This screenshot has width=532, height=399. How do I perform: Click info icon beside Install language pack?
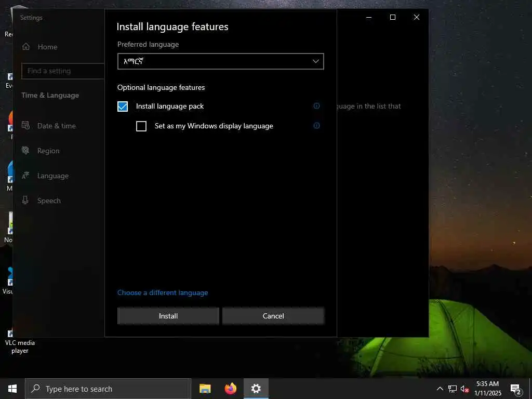[x=316, y=106]
